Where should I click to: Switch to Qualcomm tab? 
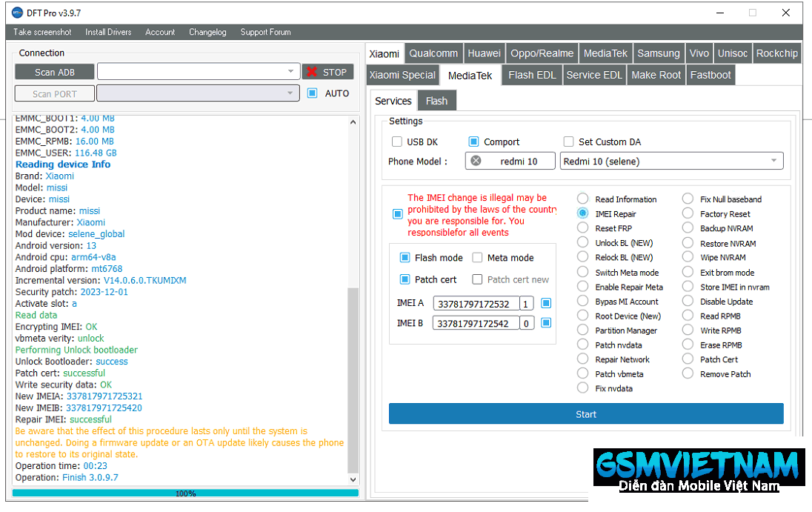[x=433, y=53]
